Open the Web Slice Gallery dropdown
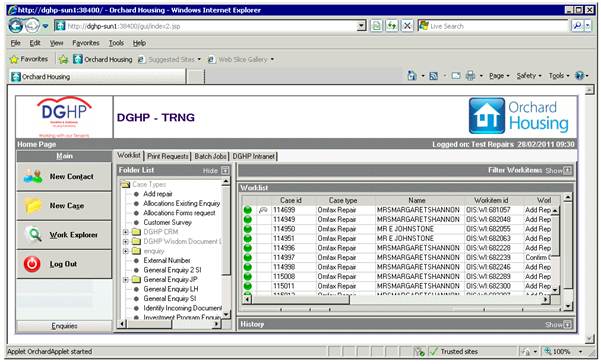 click(241, 59)
